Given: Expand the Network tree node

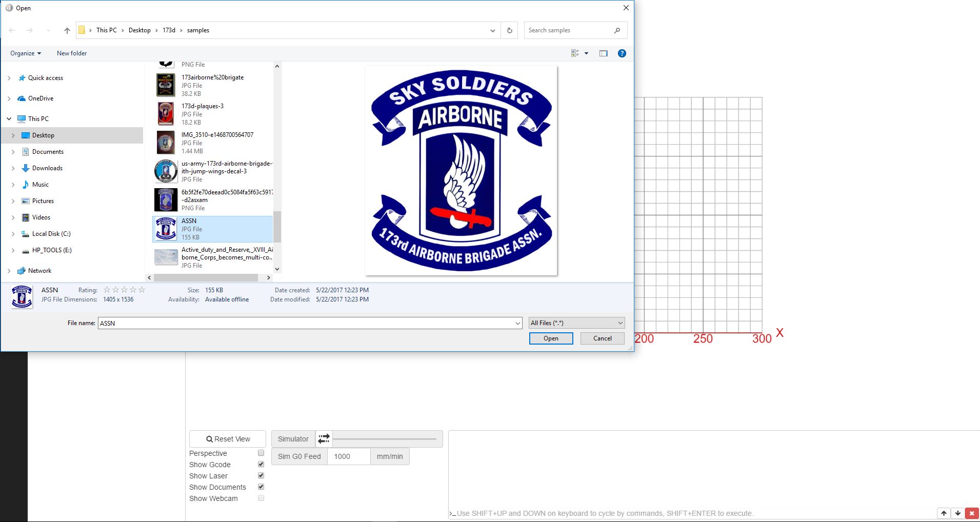Looking at the screenshot, I should pos(9,271).
